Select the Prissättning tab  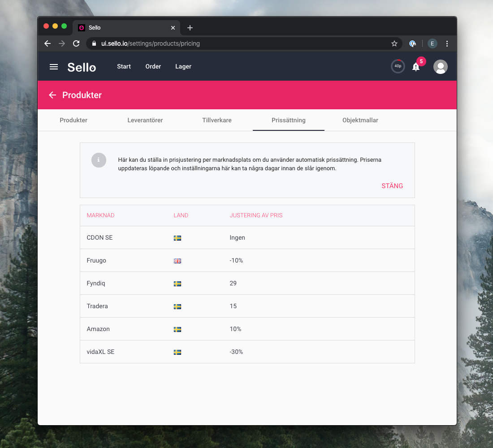[288, 120]
